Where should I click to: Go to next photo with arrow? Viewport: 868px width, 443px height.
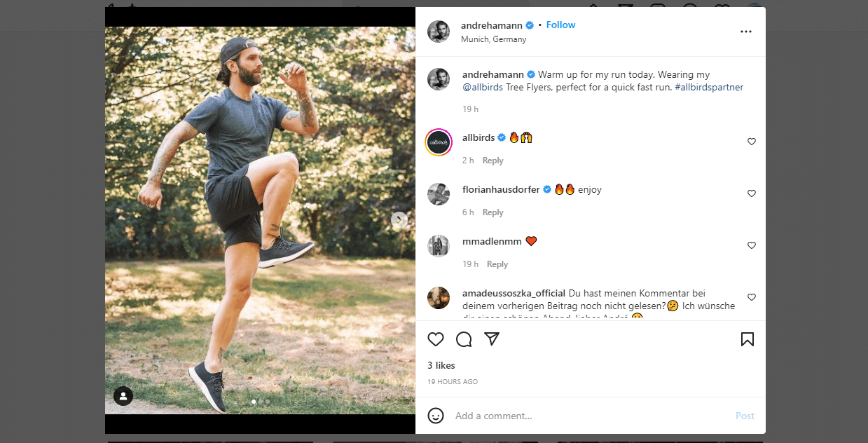pos(399,220)
